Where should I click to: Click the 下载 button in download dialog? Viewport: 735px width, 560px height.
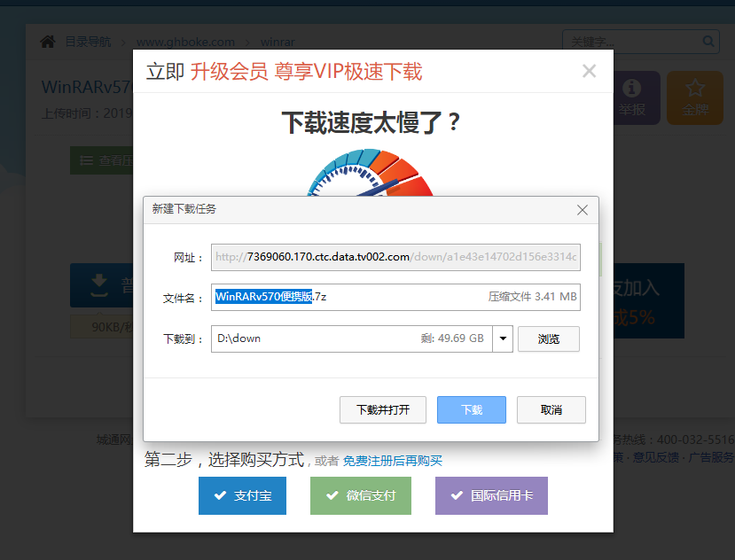pyautogui.click(x=471, y=409)
